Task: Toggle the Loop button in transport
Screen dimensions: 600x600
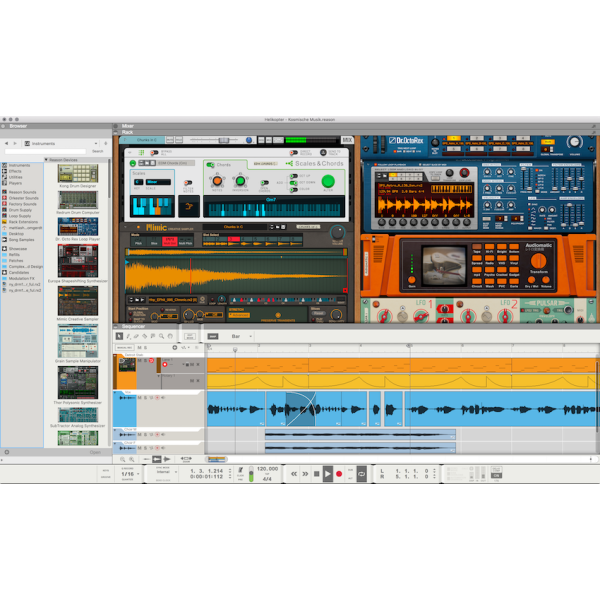Action: pyautogui.click(x=362, y=473)
